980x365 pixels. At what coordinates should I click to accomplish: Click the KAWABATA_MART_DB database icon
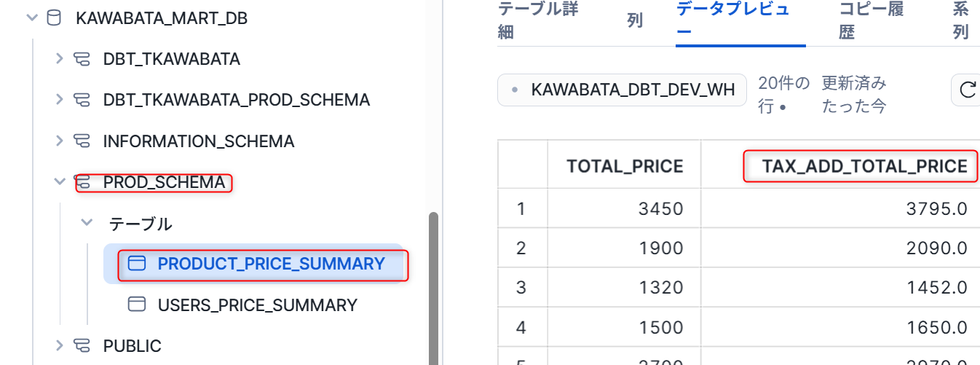(54, 18)
